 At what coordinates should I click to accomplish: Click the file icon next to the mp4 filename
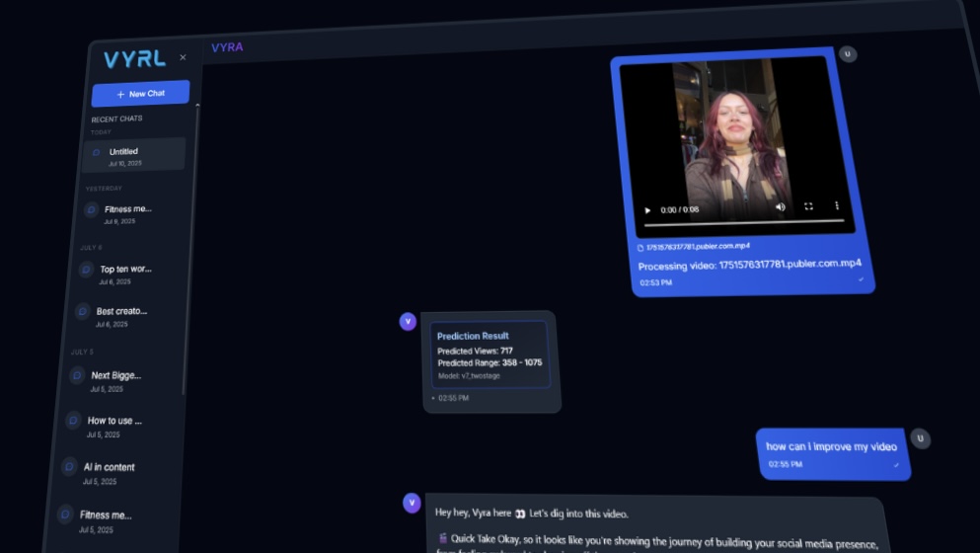point(640,248)
